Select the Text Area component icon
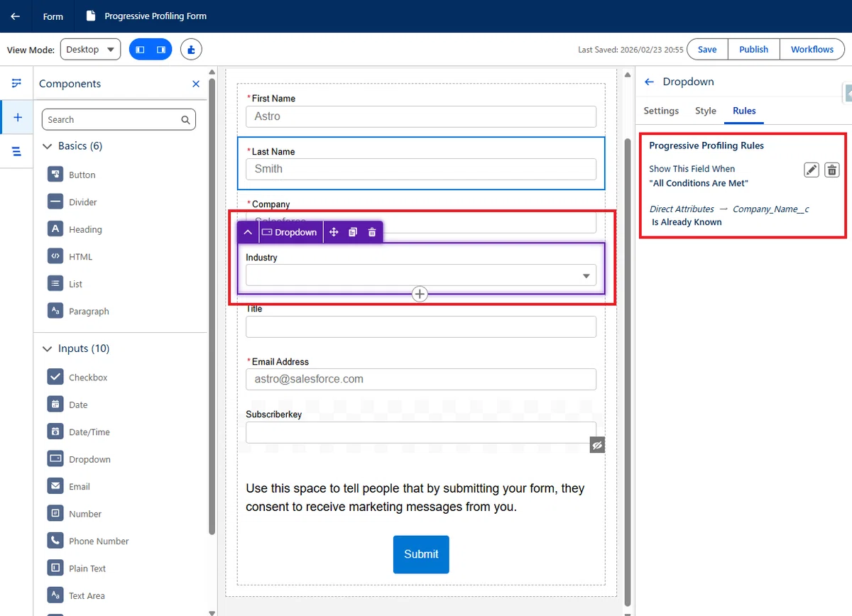Screen dimensions: 852x616 (x=55, y=595)
